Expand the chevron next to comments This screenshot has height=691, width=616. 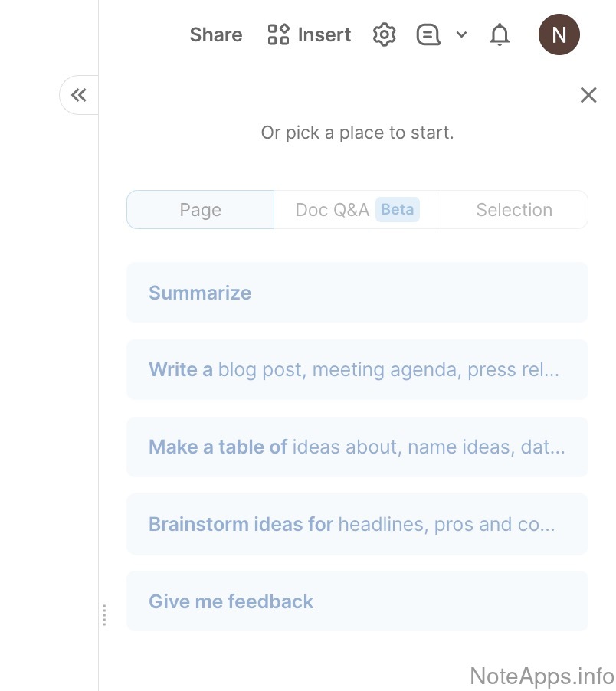[x=461, y=34]
